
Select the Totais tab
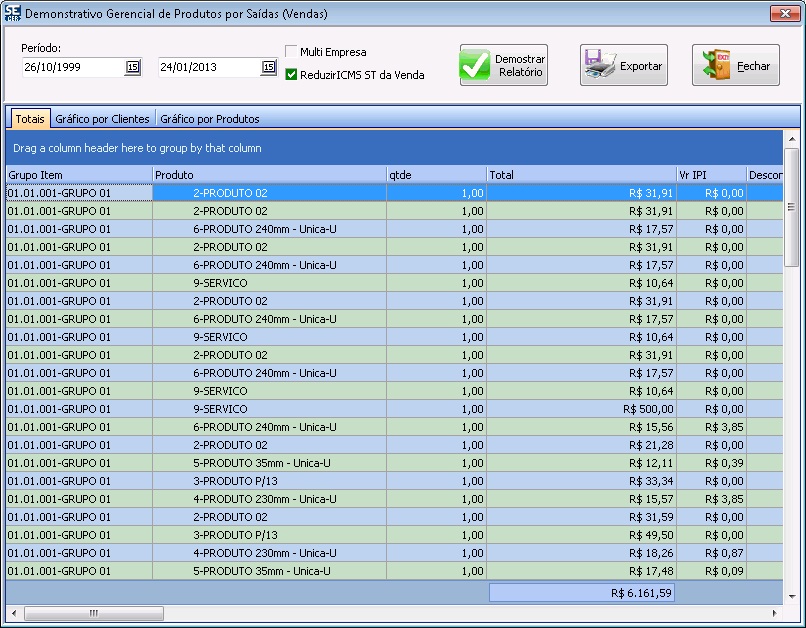[29, 119]
